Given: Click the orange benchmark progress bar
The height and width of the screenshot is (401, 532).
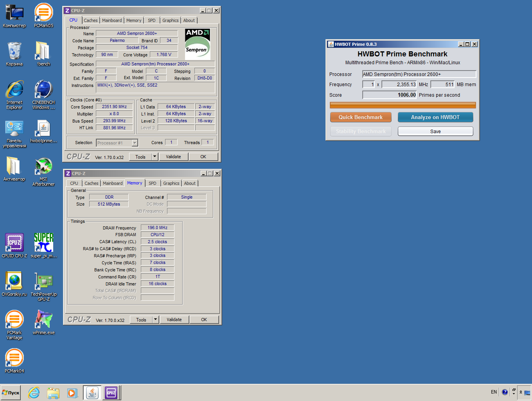Looking at the screenshot, I should click(x=403, y=105).
